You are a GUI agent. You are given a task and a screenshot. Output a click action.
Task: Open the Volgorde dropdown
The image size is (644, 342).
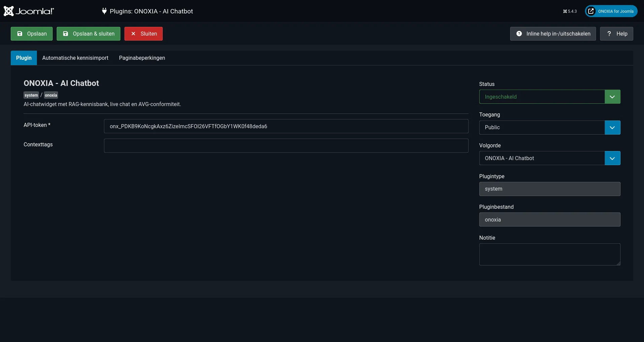(550, 158)
